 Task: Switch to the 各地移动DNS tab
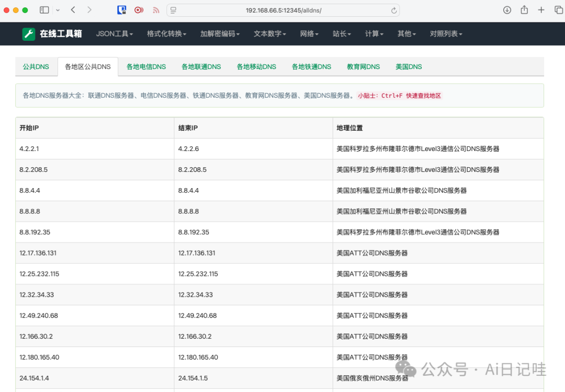(x=256, y=66)
